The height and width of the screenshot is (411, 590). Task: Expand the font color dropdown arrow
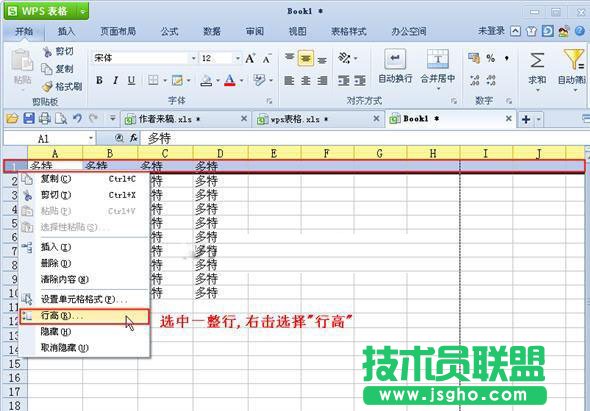click(x=242, y=81)
